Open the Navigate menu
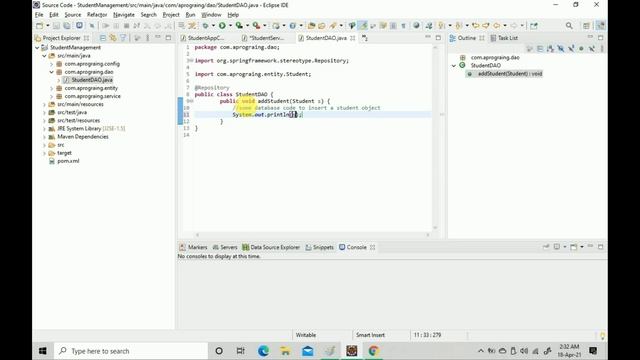This screenshot has height=360, width=640. point(124,15)
